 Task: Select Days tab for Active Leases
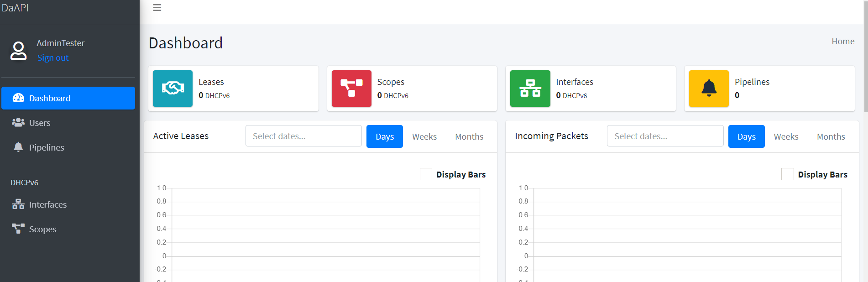click(385, 136)
